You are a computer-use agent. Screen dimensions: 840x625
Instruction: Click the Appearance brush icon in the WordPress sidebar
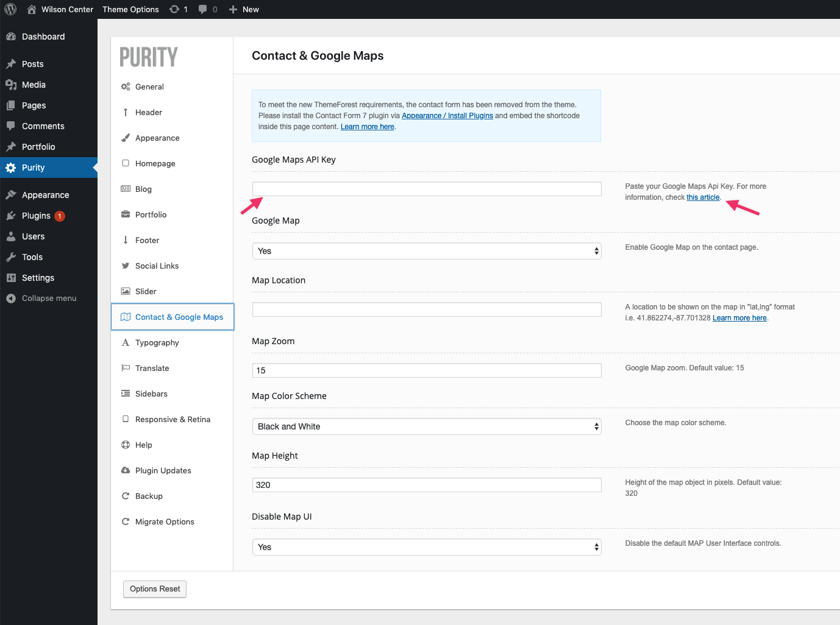(11, 195)
